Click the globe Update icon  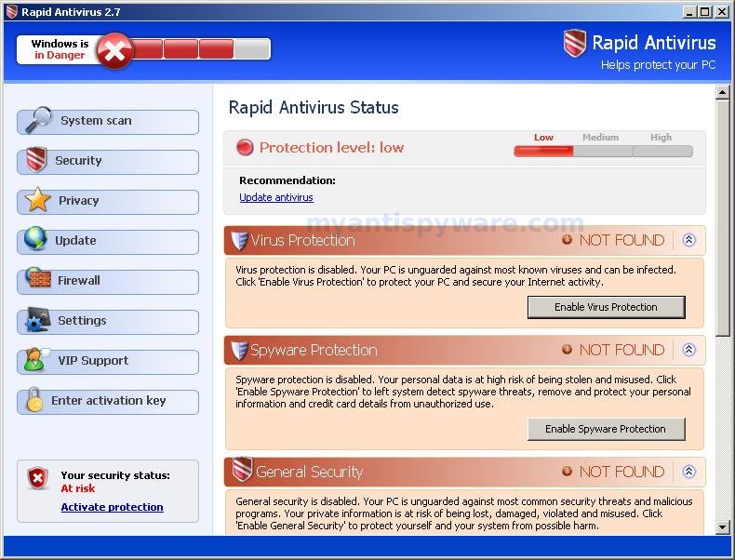pyautogui.click(x=36, y=238)
